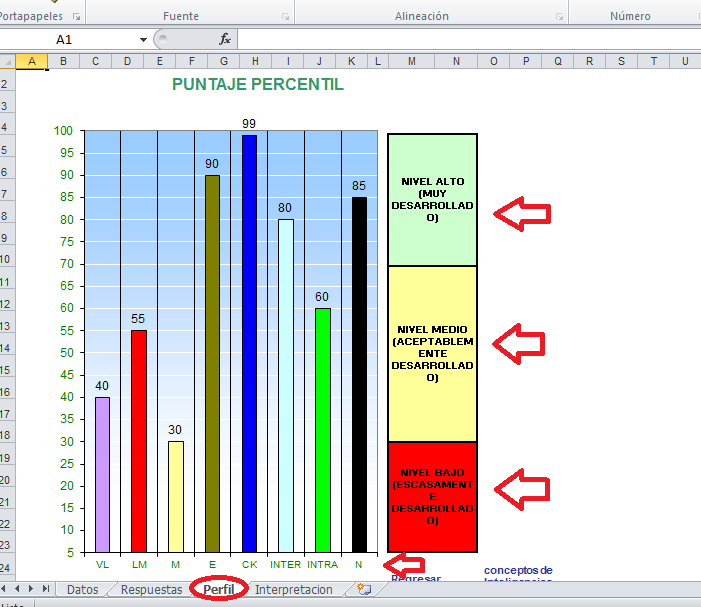Image resolution: width=701 pixels, height=607 pixels.
Task: Select column H header
Action: click(x=255, y=62)
